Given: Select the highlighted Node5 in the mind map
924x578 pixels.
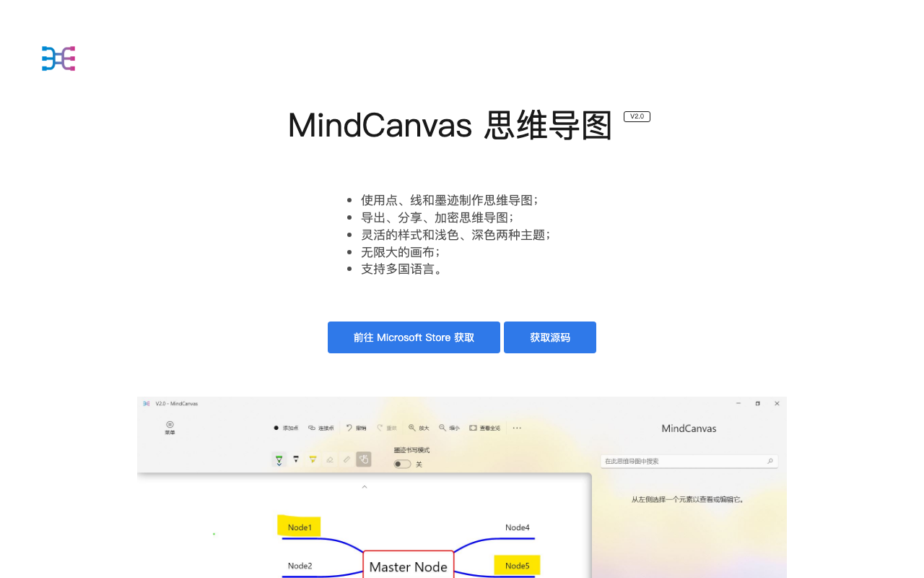Looking at the screenshot, I should point(517,565).
